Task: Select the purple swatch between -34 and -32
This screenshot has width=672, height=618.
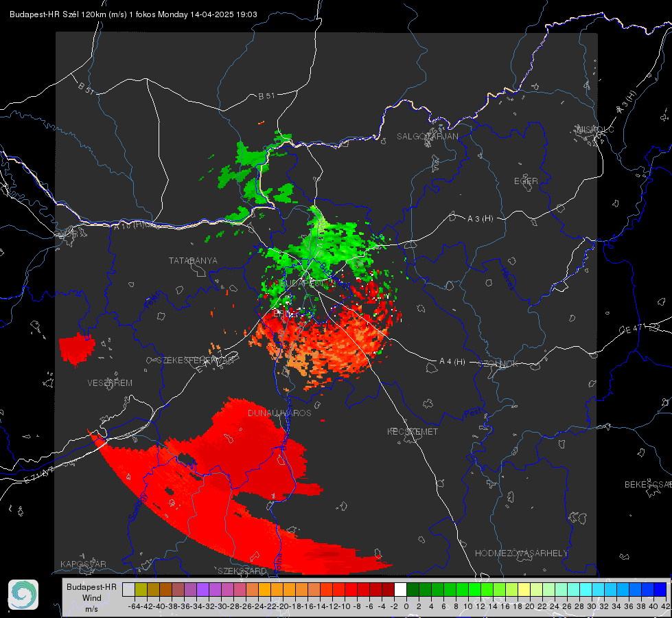Action: [x=202, y=590]
